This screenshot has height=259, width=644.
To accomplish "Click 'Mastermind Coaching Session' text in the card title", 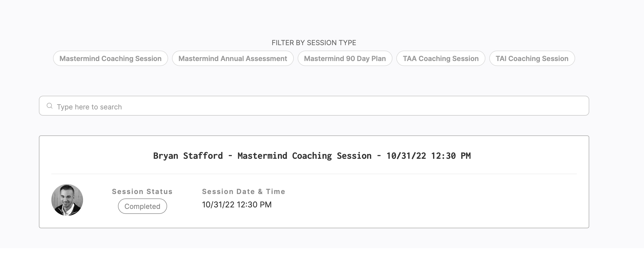I will point(304,156).
